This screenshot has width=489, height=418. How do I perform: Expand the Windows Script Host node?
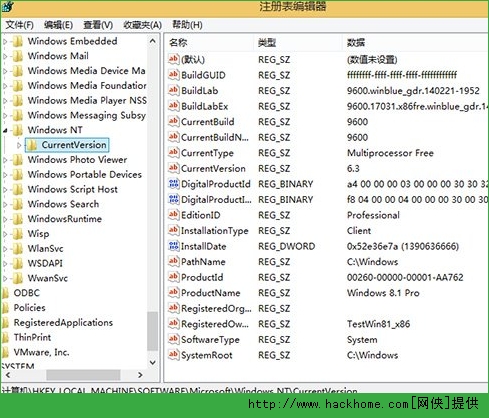5,190
